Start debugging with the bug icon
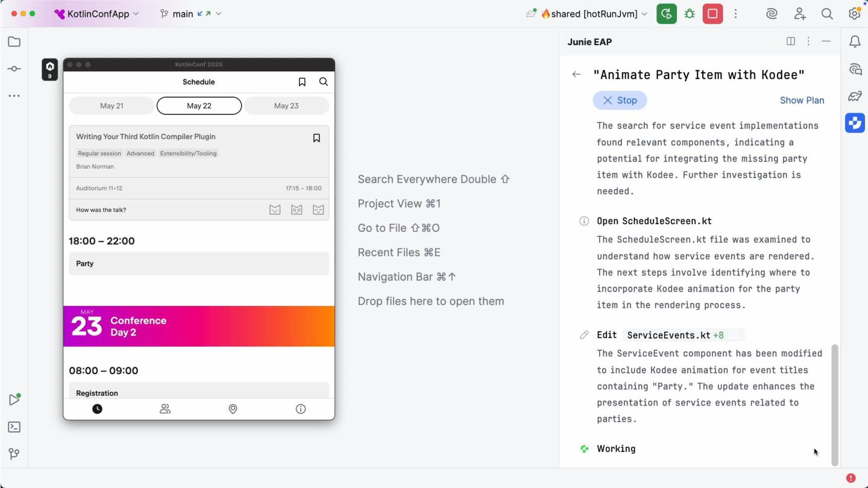The height and width of the screenshot is (488, 868). [690, 14]
